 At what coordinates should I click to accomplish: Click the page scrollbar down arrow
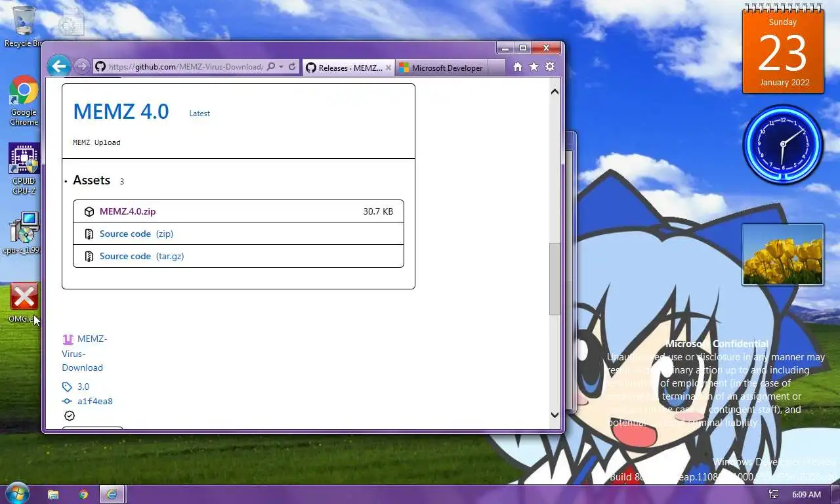click(555, 414)
